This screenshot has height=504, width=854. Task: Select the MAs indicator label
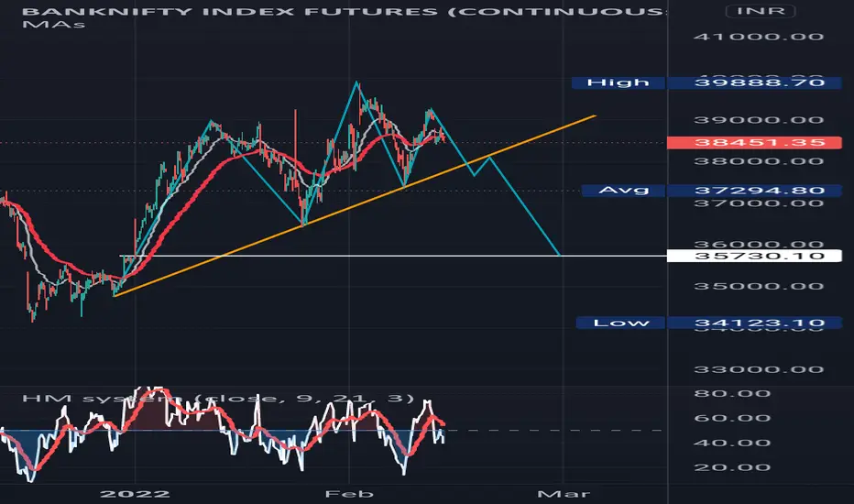click(53, 25)
